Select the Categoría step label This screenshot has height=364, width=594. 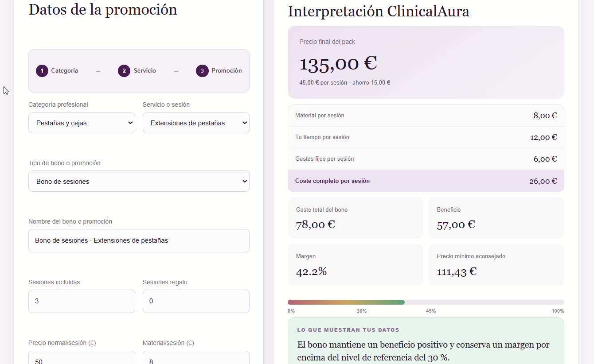[64, 71]
